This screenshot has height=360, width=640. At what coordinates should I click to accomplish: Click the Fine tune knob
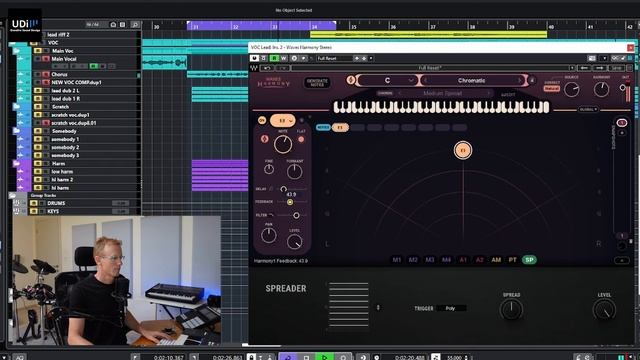click(x=269, y=169)
